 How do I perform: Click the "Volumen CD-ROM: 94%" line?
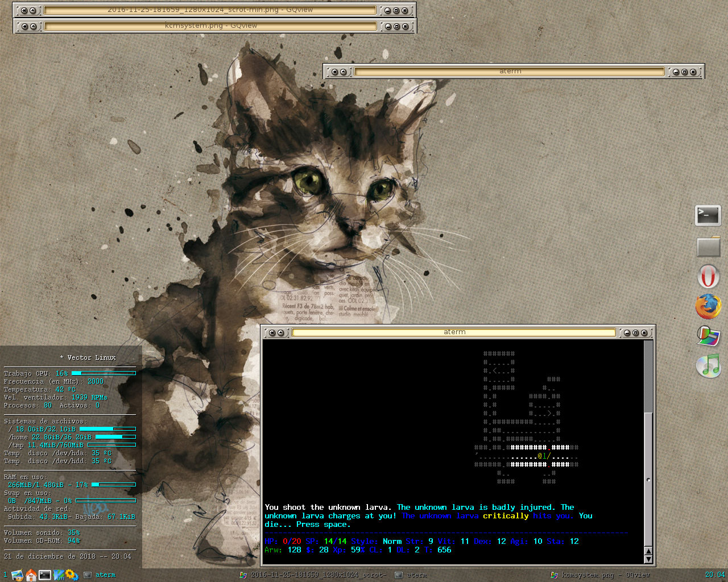(42, 541)
